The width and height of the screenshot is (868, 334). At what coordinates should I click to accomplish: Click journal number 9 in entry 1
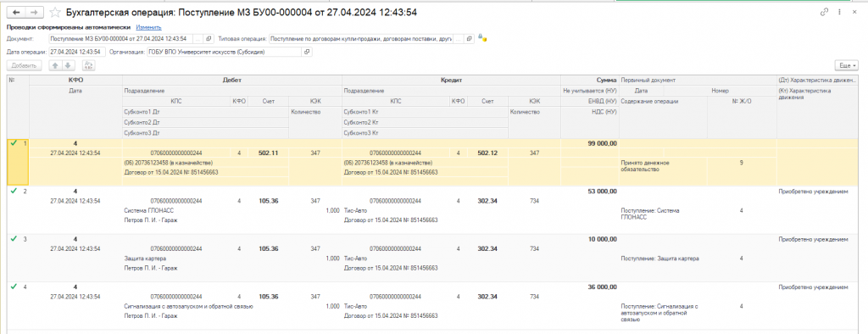click(741, 163)
